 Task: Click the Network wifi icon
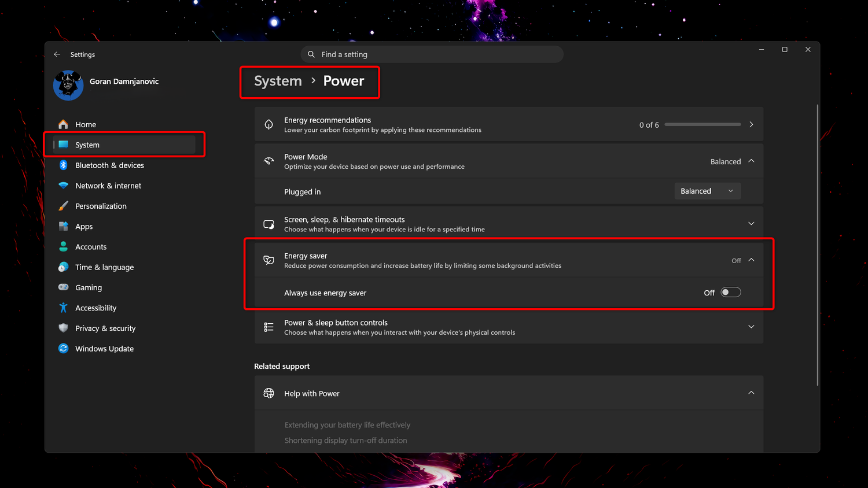click(x=64, y=186)
